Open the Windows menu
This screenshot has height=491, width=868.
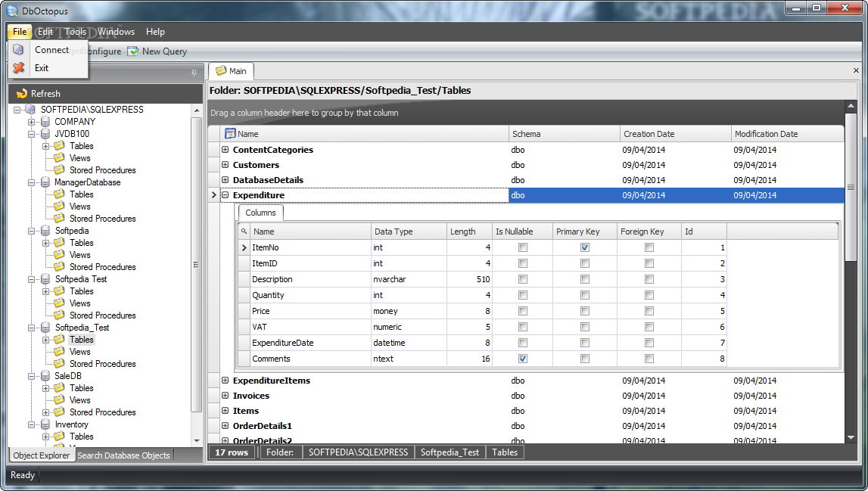(117, 32)
